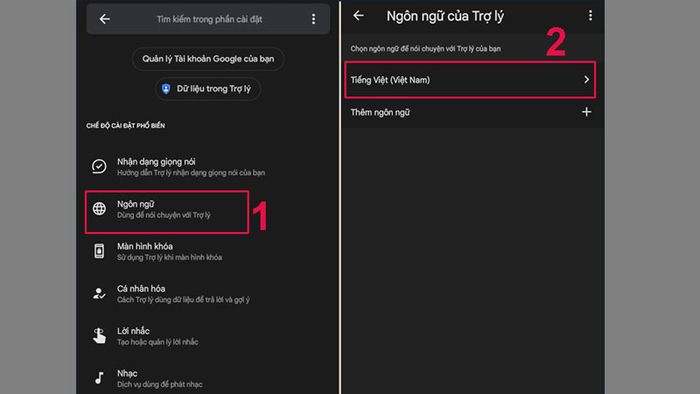Open the Ngôn ngữ settings entry
This screenshot has width=700, height=394.
click(x=167, y=212)
